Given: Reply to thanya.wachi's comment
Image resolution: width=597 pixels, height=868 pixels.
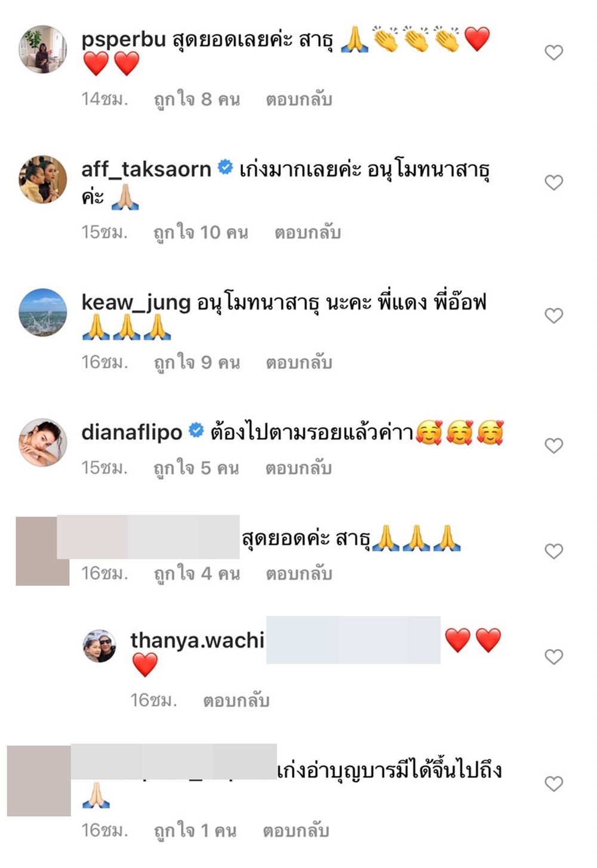Looking at the screenshot, I should point(236,700).
